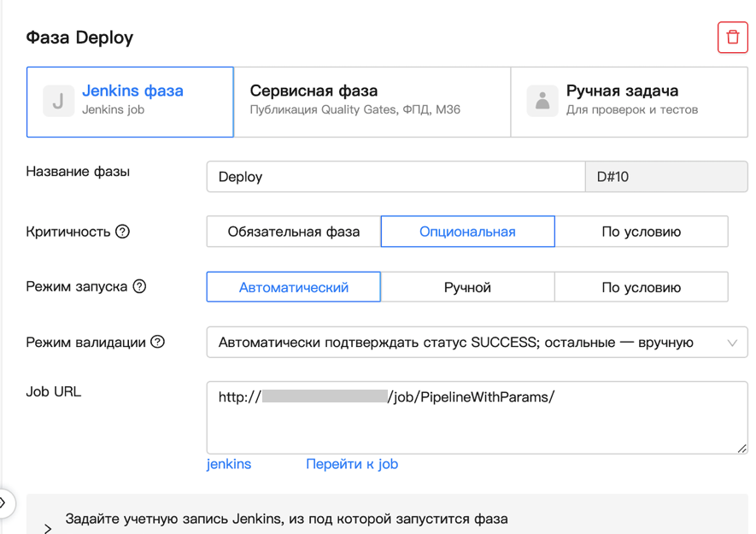Choose Автоматический launch mode
The height and width of the screenshot is (534, 756).
(x=293, y=287)
